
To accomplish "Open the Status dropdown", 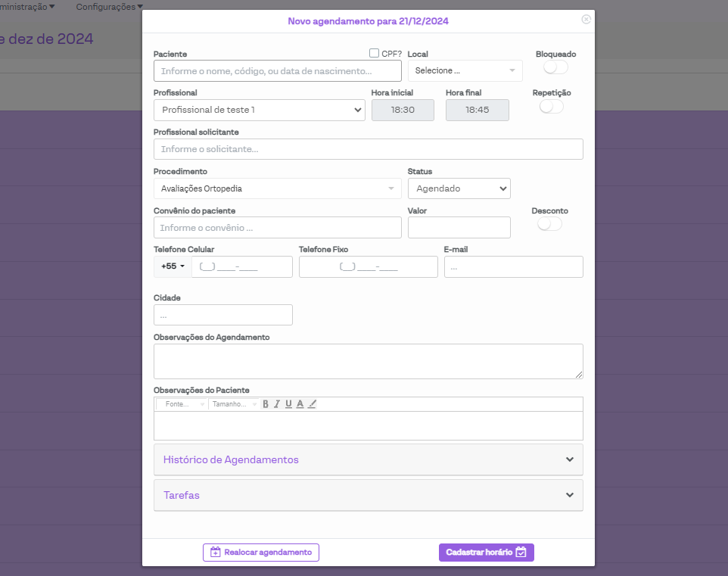I will coord(459,188).
